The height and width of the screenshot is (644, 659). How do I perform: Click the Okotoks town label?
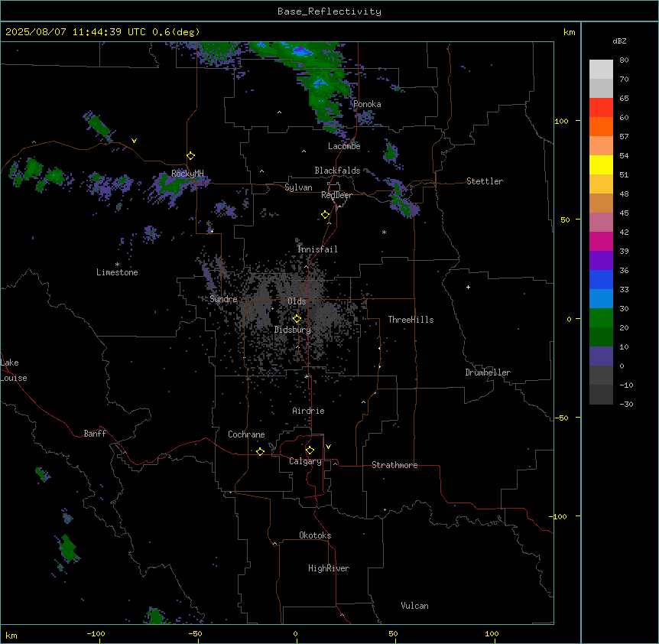click(315, 535)
